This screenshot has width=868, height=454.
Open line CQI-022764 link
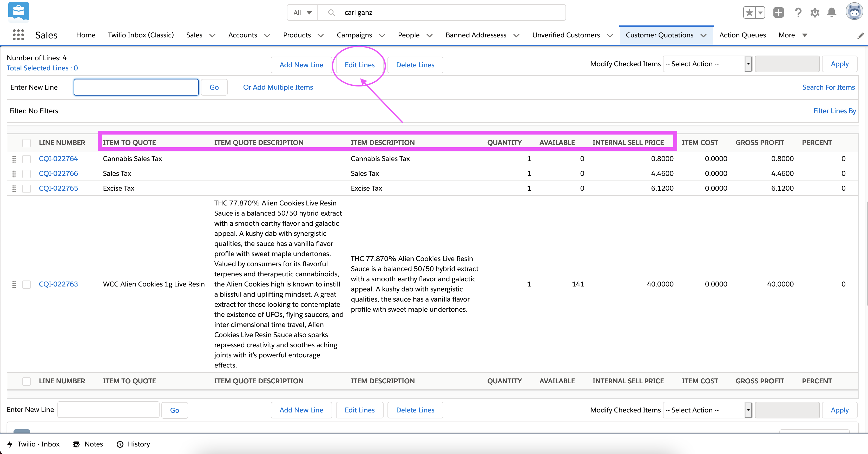click(x=58, y=159)
